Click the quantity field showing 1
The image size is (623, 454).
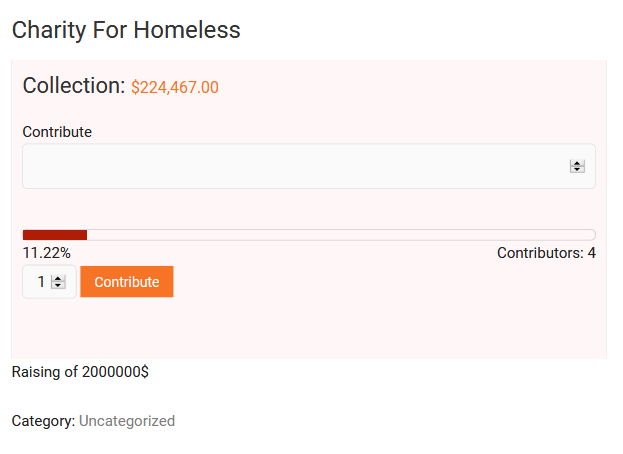40,282
